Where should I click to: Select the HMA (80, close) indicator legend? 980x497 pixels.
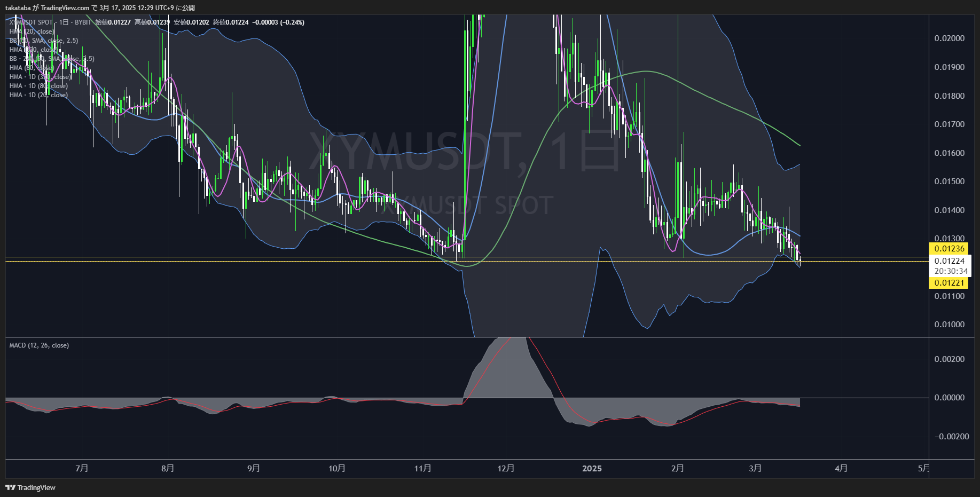[32, 68]
